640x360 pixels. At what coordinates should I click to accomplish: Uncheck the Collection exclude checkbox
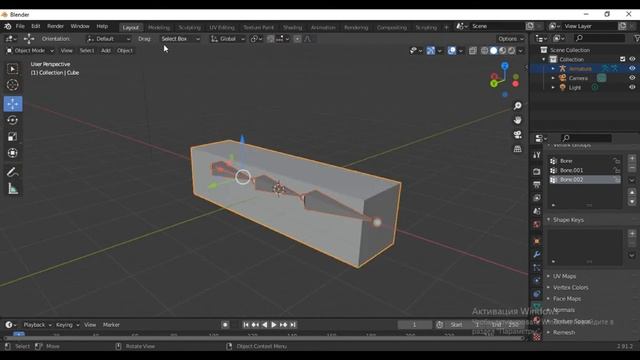click(622, 59)
